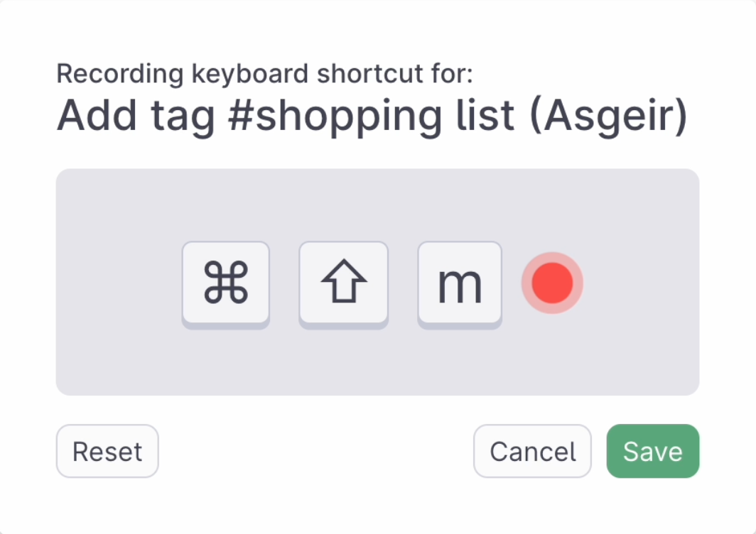This screenshot has width=756, height=534.
Task: Click the red recording indicator dot
Action: pos(553,283)
